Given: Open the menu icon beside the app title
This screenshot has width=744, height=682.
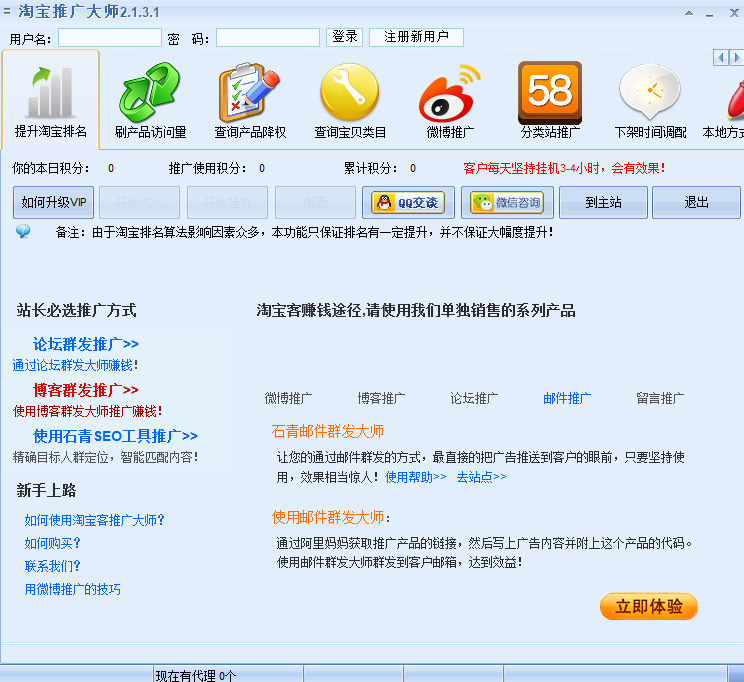Looking at the screenshot, I should click(x=7, y=11).
